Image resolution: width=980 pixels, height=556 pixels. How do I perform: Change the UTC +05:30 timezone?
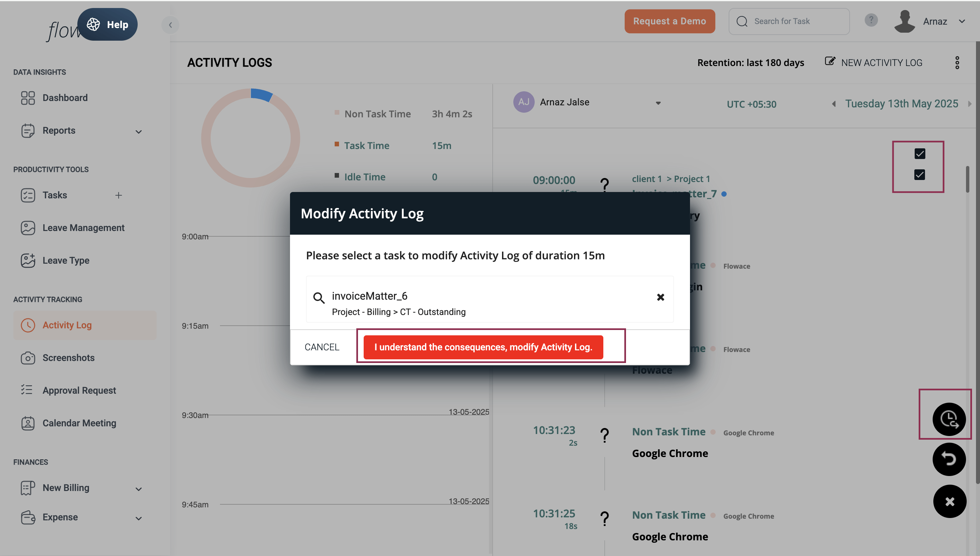click(751, 104)
